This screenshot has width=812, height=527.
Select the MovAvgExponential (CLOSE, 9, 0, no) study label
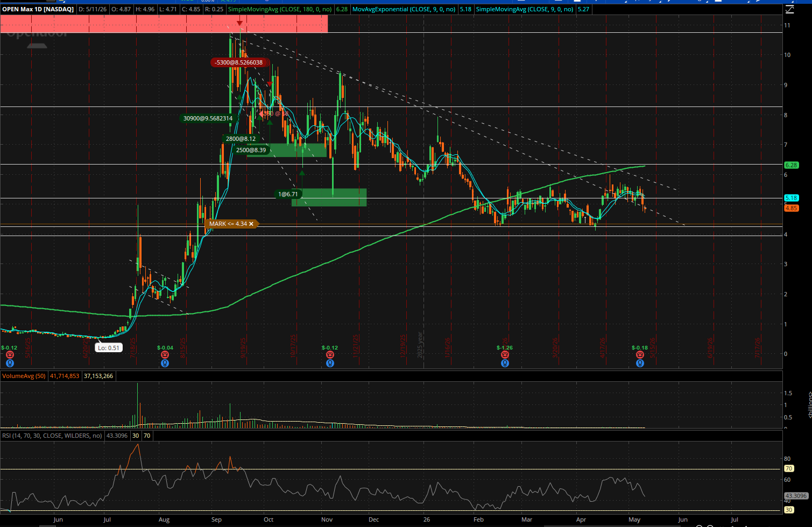[404, 9]
